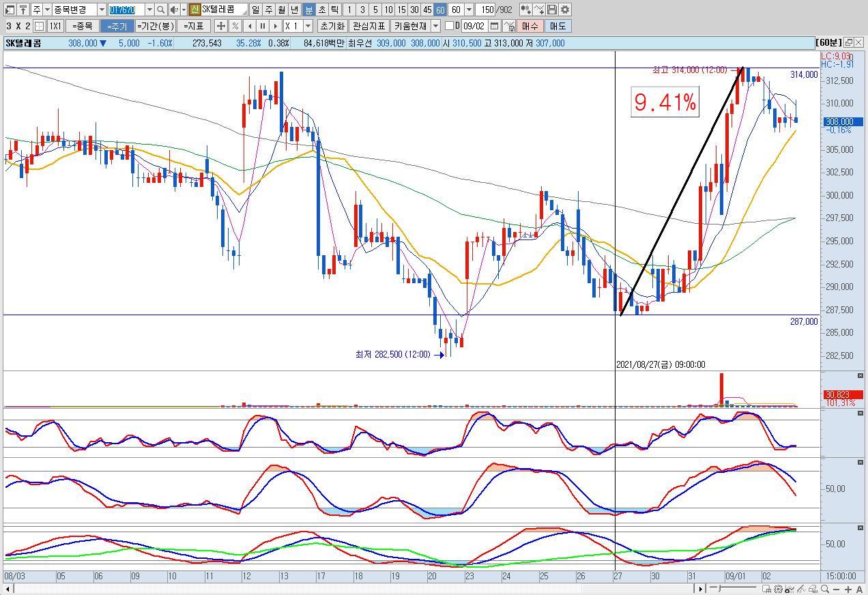This screenshot has width=868, height=595.
Task: Click the grid layout icon next to 3 X 2
Action: click(x=40, y=26)
